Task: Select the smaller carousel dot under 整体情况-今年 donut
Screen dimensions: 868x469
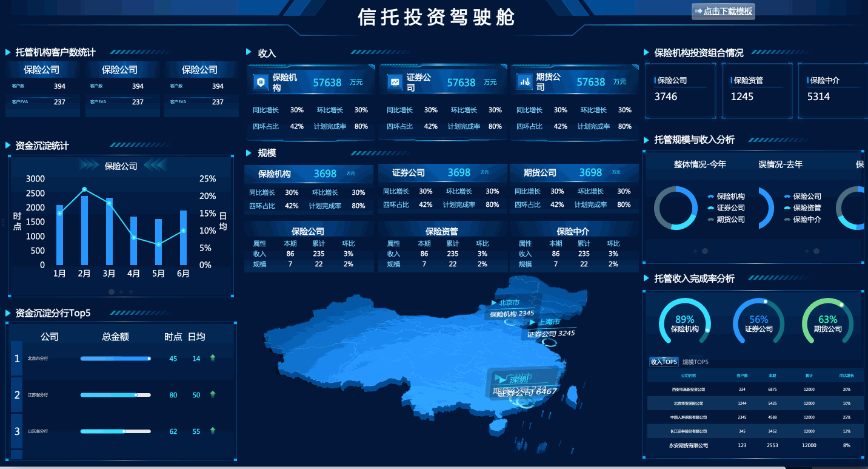Action: coord(695,251)
